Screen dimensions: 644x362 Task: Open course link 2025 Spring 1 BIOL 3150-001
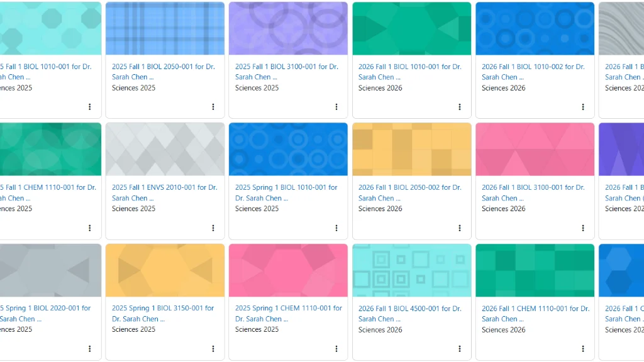click(163, 313)
